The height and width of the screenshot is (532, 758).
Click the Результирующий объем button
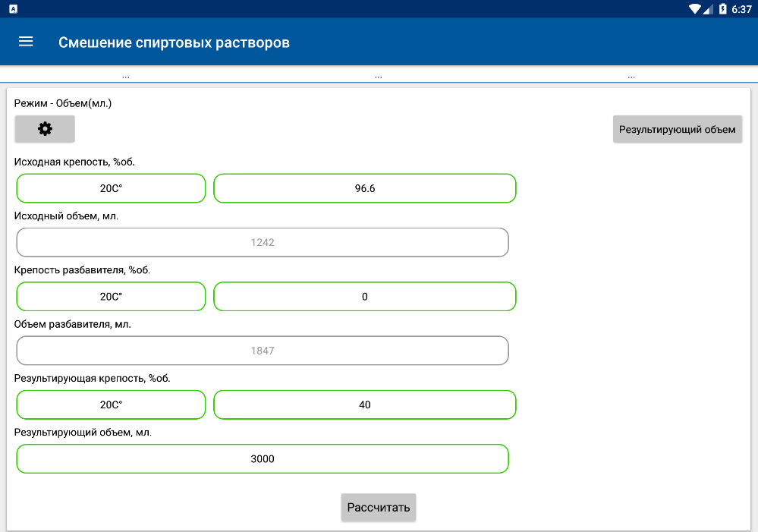coord(678,129)
